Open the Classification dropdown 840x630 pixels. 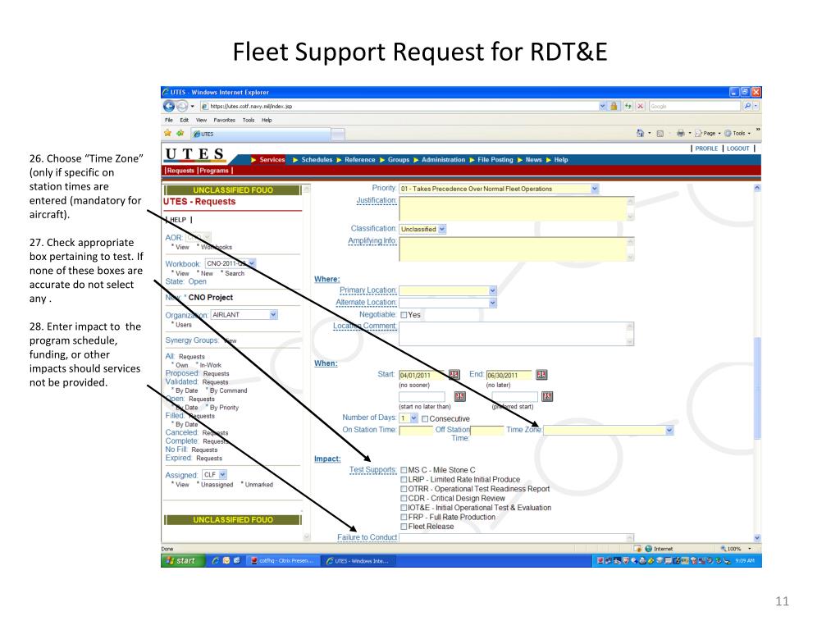tap(442, 229)
